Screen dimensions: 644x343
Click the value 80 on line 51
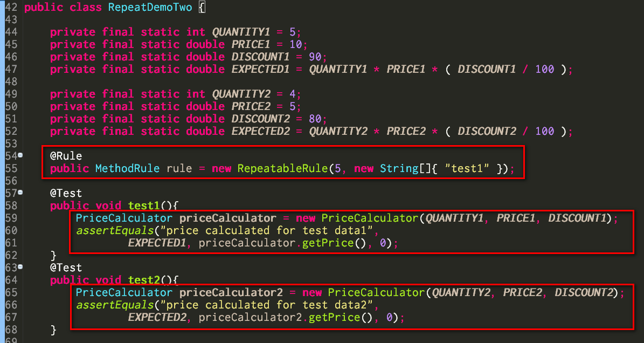315,119
